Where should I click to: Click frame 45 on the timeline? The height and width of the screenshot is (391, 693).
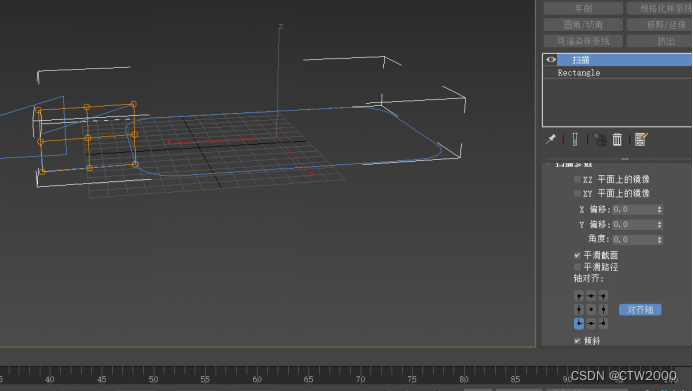click(102, 379)
